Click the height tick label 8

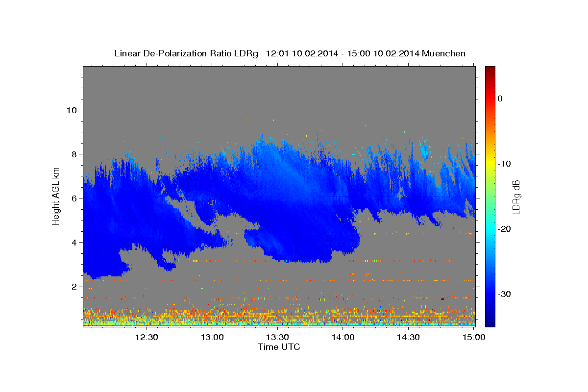tap(74, 154)
